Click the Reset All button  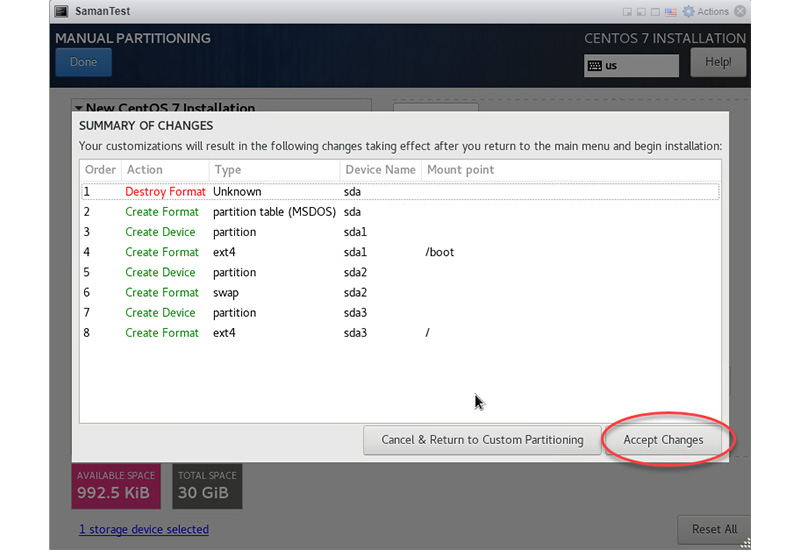[714, 529]
